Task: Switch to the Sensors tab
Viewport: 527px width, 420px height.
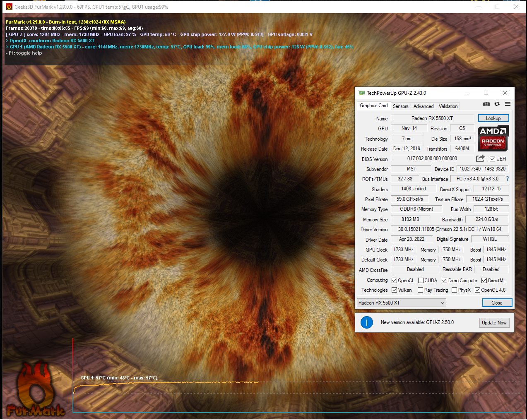Action: tap(400, 106)
